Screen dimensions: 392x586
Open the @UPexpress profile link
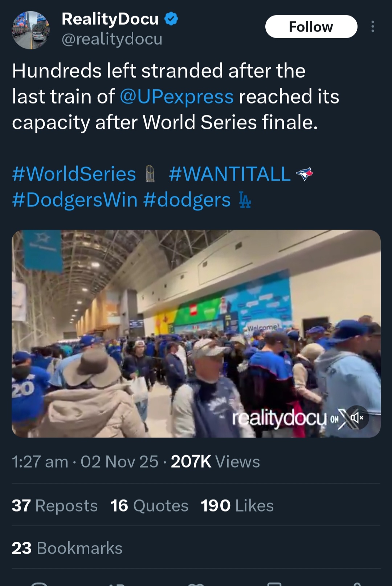click(x=175, y=97)
